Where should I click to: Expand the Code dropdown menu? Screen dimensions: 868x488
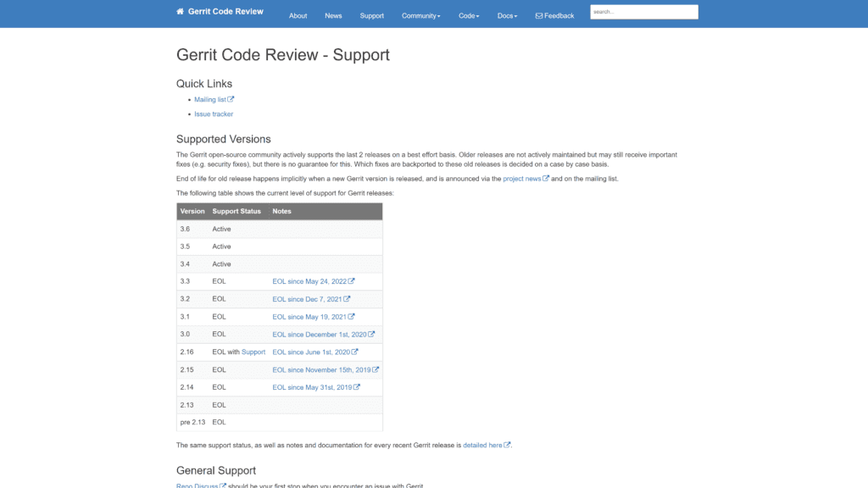point(468,16)
